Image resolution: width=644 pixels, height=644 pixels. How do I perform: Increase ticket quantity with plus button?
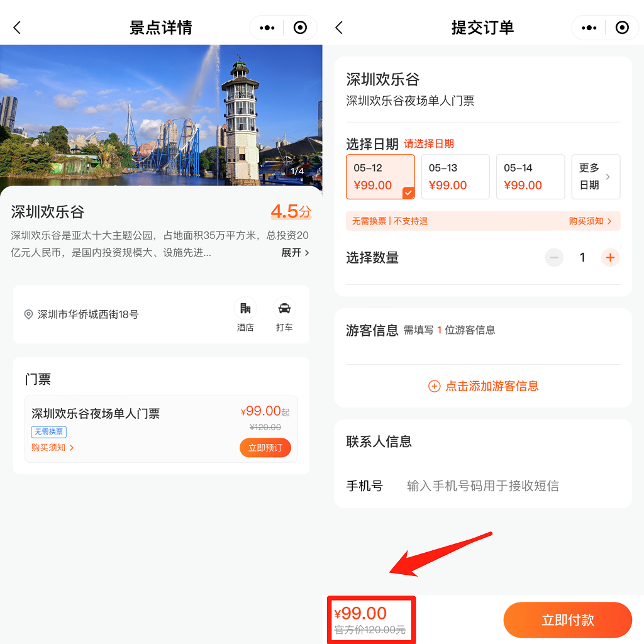point(610,257)
